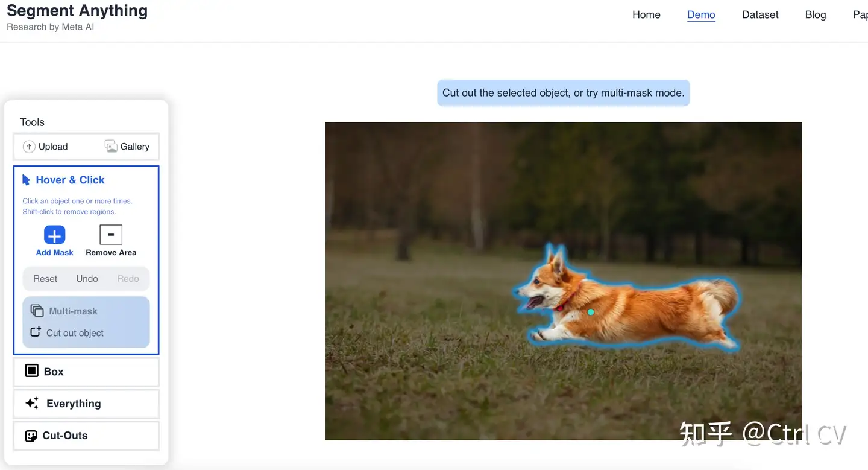
Task: Click the Upload arrow icon
Action: (x=29, y=147)
